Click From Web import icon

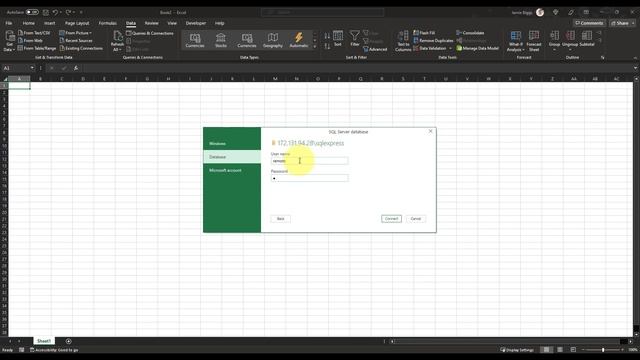click(20, 40)
